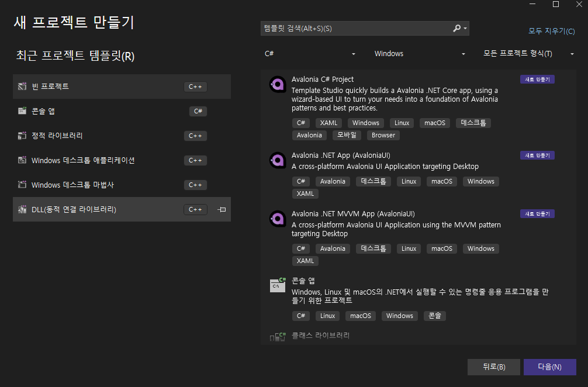
Task: Select Windows 데스크톱 마법사 recent template text
Action: [72, 185]
